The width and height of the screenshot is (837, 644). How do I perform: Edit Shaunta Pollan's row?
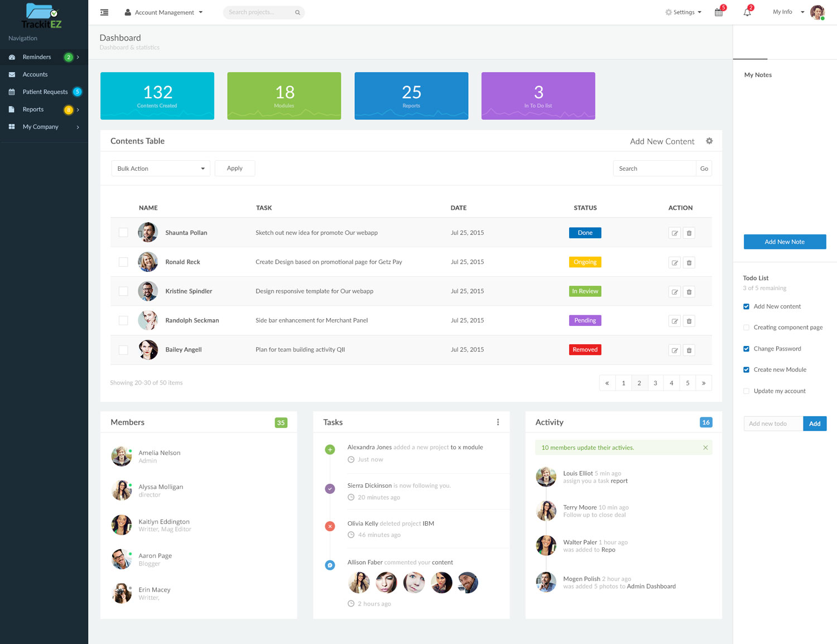click(x=675, y=233)
